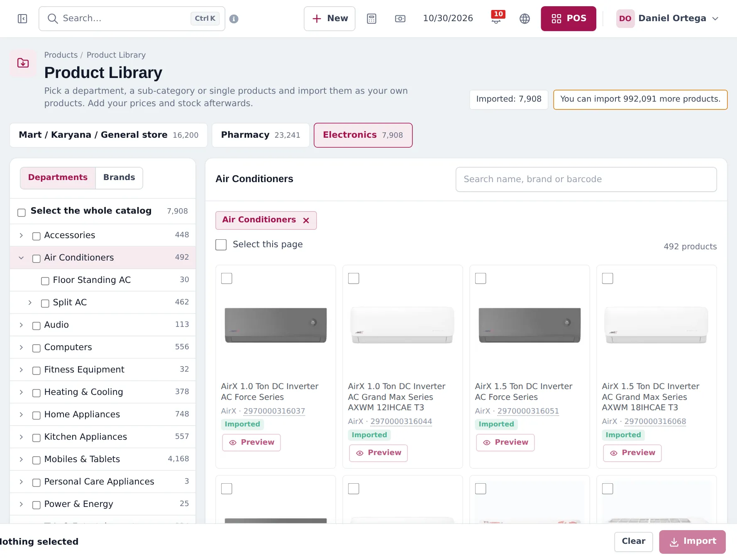Image resolution: width=737 pixels, height=560 pixels.
Task: Expand the Kitchen Appliances department
Action: click(x=21, y=437)
